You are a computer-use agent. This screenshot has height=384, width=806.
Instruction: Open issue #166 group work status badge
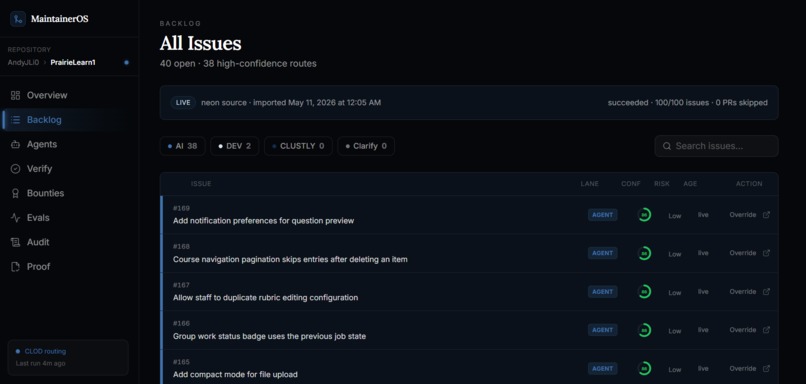(269, 336)
